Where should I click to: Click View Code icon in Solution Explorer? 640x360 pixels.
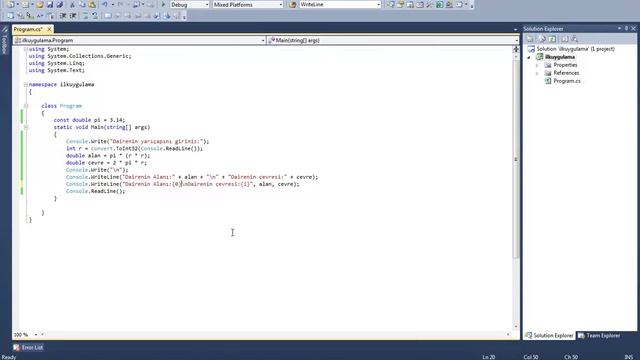point(564,39)
